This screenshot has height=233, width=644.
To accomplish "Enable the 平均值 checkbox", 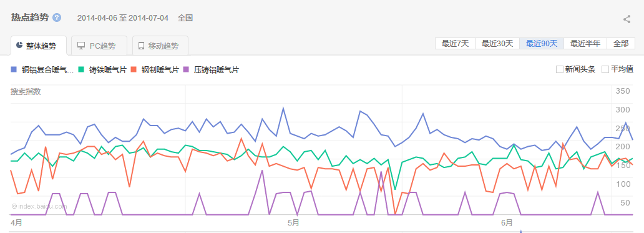I will coord(605,69).
